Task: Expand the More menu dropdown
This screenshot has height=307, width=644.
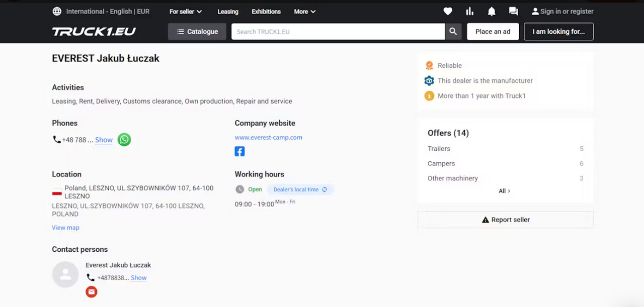Action: pos(305,12)
